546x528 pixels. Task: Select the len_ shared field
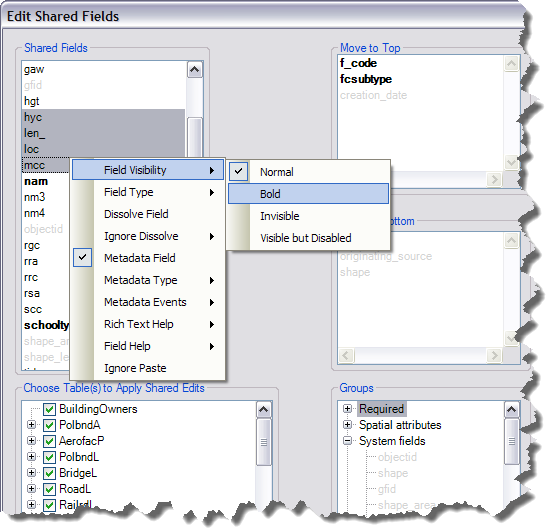point(103,133)
